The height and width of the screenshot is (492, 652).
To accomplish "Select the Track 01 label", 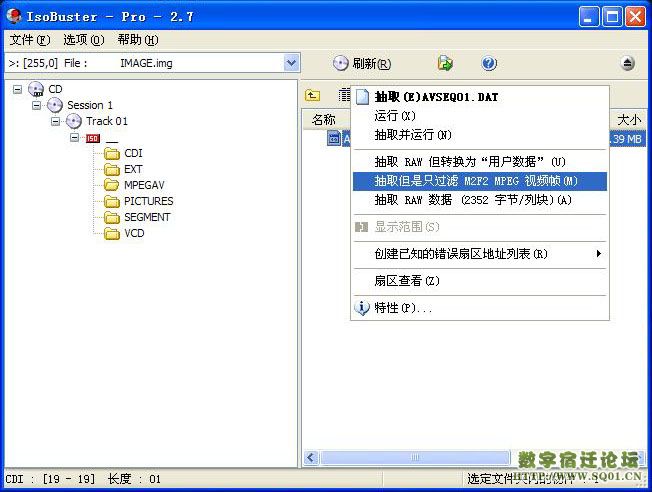I will [107, 121].
